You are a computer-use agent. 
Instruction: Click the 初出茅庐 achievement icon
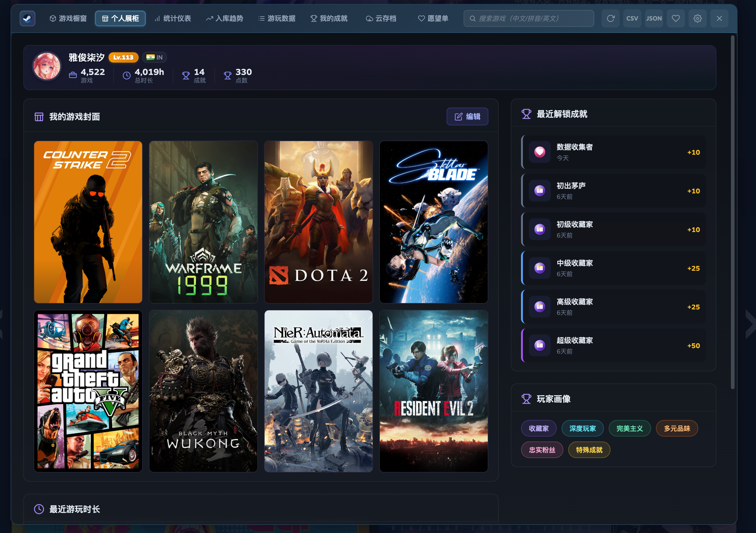pyautogui.click(x=540, y=190)
